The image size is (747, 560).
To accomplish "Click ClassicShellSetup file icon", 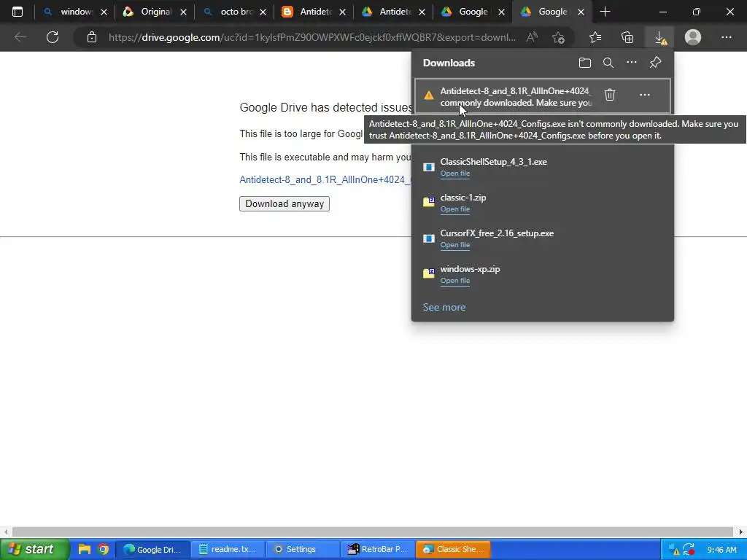I will 429,167.
